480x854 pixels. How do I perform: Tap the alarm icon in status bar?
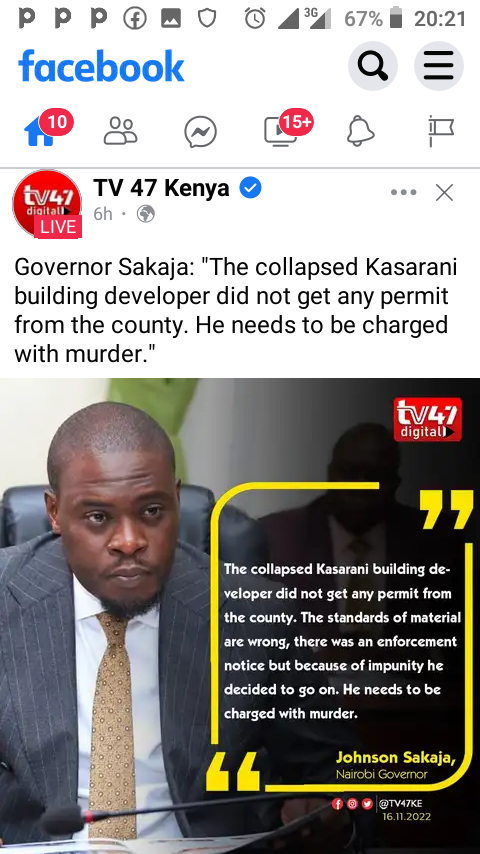[254, 19]
